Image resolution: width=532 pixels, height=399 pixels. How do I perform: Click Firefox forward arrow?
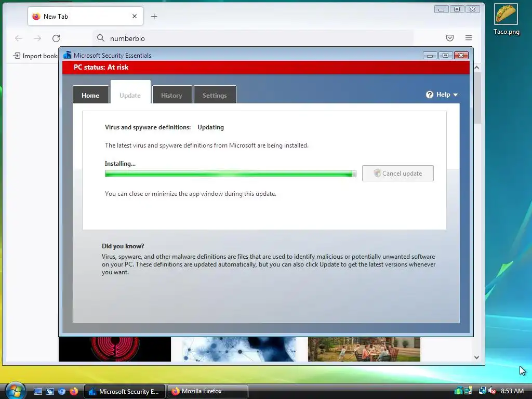(37, 38)
